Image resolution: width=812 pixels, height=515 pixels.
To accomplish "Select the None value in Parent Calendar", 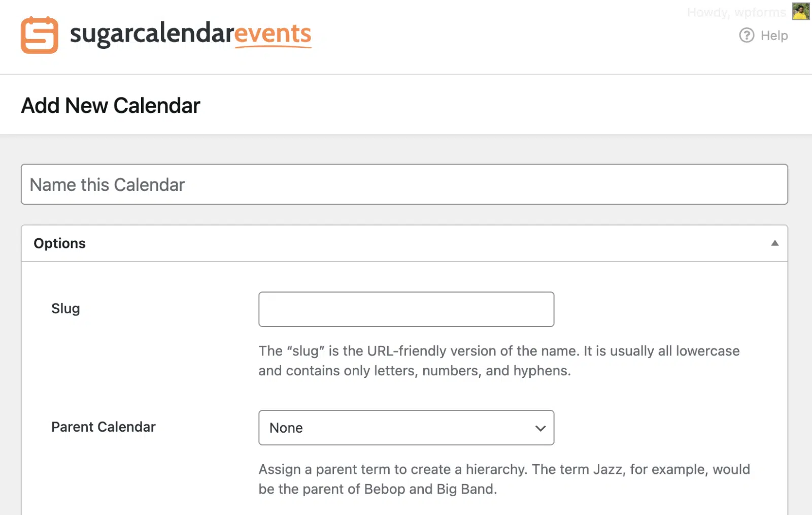I will [x=286, y=428].
